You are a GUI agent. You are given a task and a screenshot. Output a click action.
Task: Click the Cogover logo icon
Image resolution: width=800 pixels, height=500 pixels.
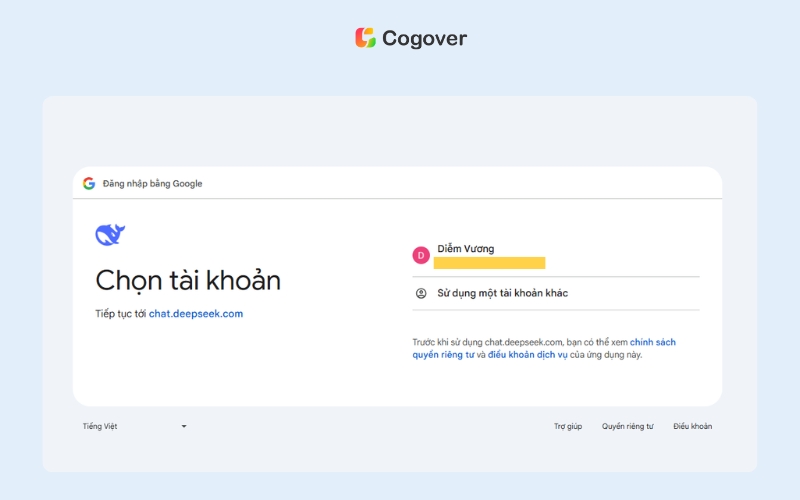365,38
